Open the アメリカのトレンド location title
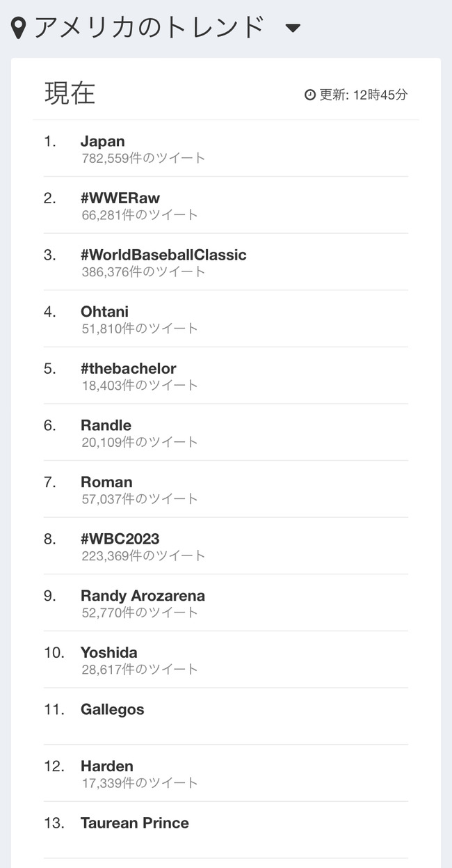The width and height of the screenshot is (452, 868). tap(150, 28)
